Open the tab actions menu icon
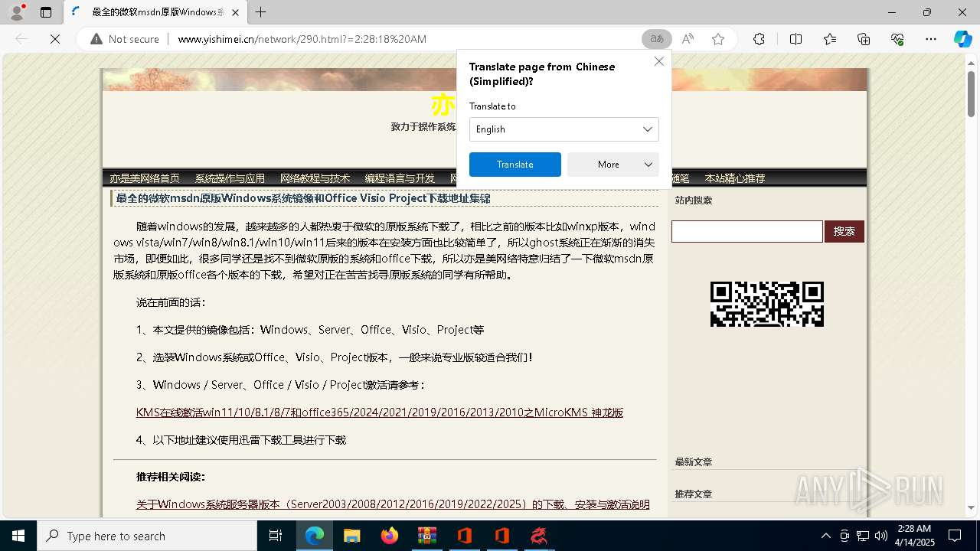 click(x=46, y=12)
